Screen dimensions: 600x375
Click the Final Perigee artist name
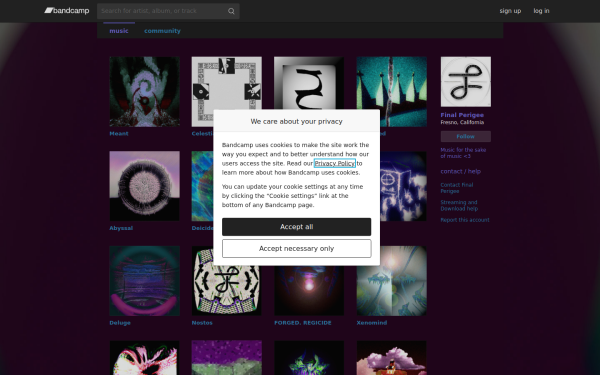pyautogui.click(x=462, y=115)
